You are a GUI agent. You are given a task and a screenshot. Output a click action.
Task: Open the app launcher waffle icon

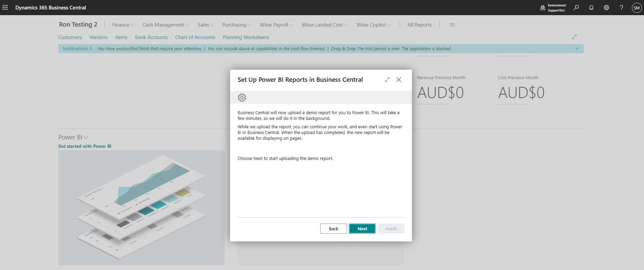5,7
